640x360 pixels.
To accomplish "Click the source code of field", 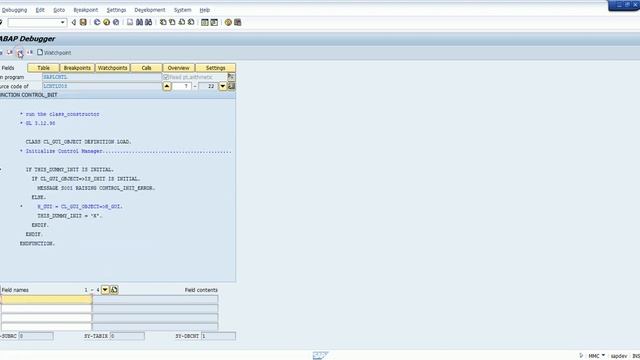I will click(x=102, y=86).
